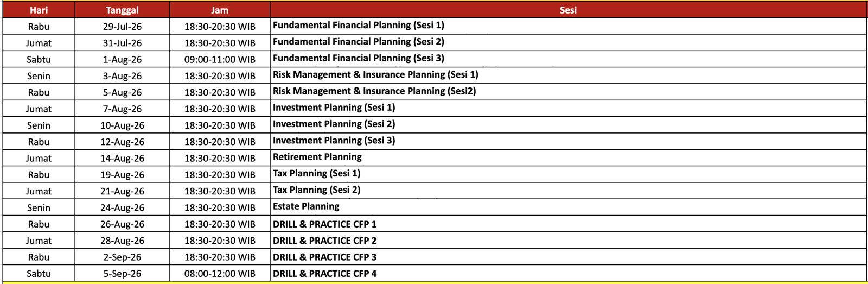Select Fundamental Financial Planning (Sesi 3) cell
Image resolution: width=868 pixels, height=284 pixels.
568,59
